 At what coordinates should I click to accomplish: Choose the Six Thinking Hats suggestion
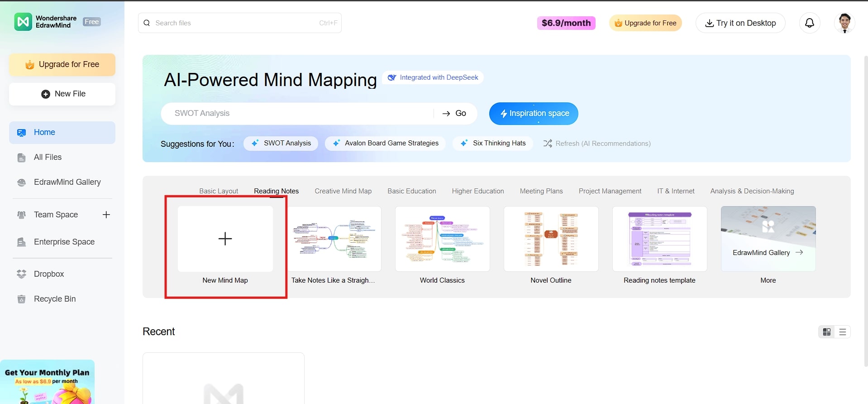pos(492,143)
